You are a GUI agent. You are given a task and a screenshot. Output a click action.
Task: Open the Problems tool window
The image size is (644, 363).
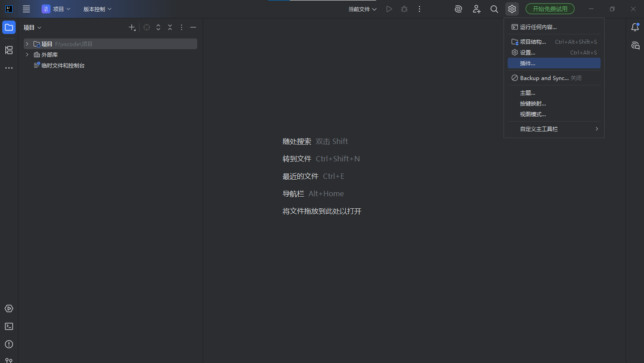(x=8, y=344)
